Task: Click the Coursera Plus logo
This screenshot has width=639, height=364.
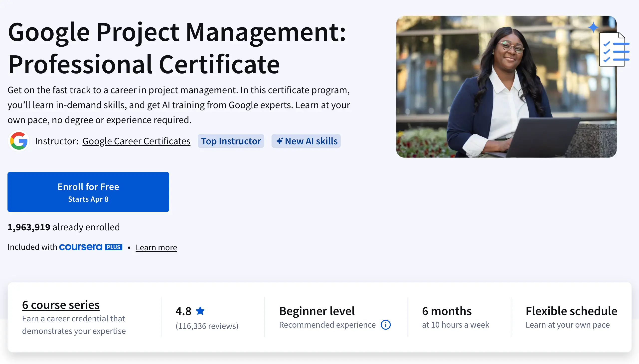Action: pyautogui.click(x=81, y=247)
